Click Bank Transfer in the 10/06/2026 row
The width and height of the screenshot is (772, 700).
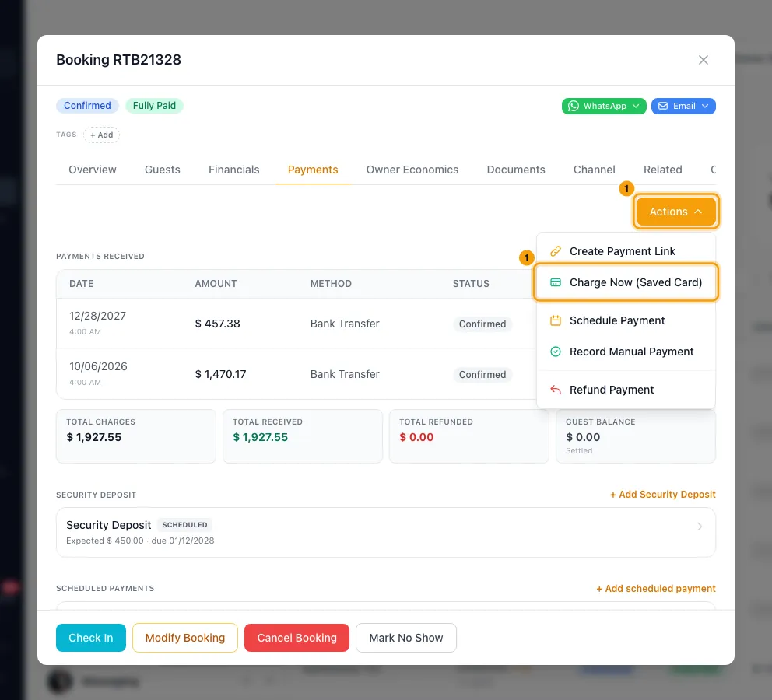click(x=345, y=374)
